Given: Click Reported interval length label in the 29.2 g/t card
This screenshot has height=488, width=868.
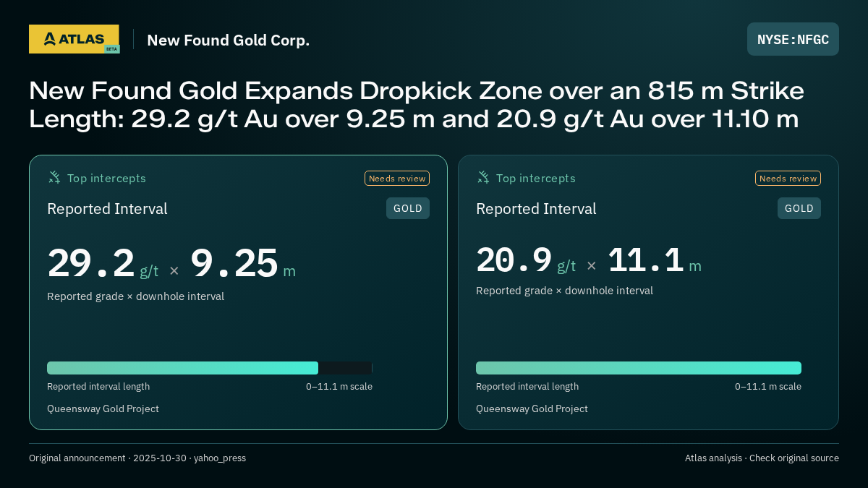Looking at the screenshot, I should (x=98, y=386).
